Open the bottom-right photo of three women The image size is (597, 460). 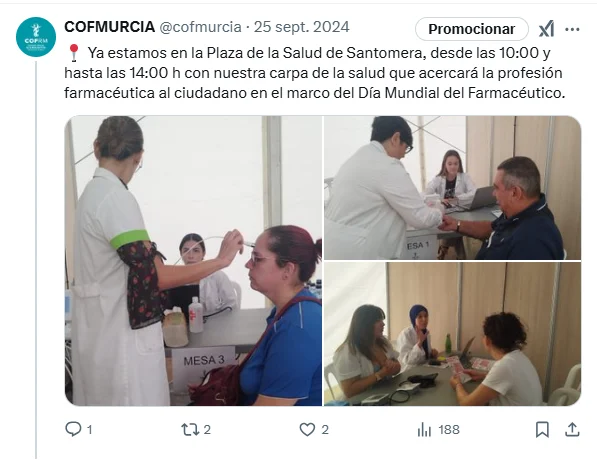(452, 334)
